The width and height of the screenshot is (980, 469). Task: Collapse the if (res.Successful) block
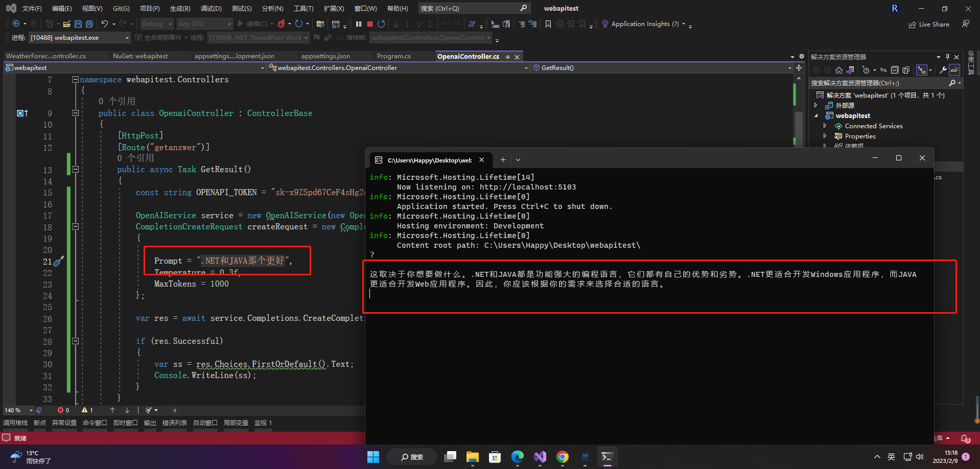coord(75,341)
